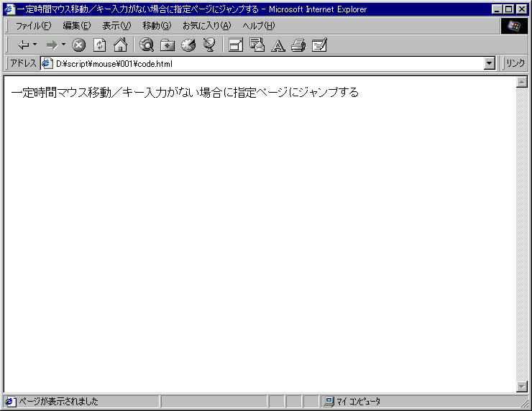This screenshot has width=532, height=411.
Task: Click the Print toolbar icon
Action: (298, 45)
